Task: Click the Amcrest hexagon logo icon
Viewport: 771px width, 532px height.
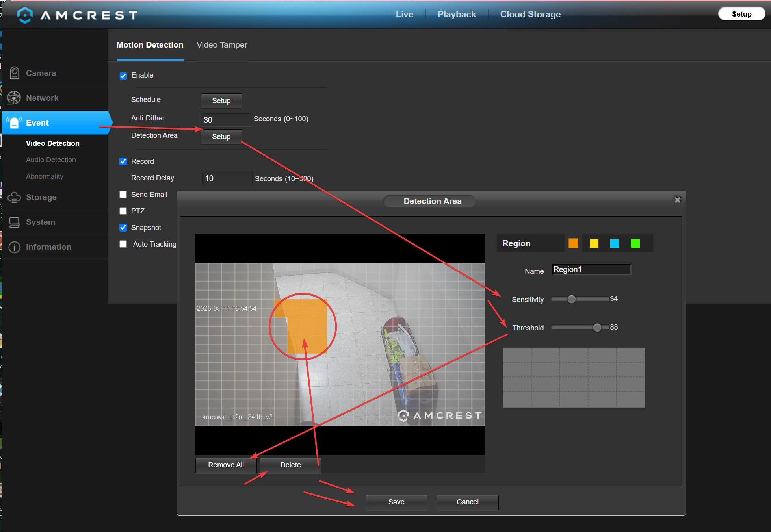Action: 25,15
